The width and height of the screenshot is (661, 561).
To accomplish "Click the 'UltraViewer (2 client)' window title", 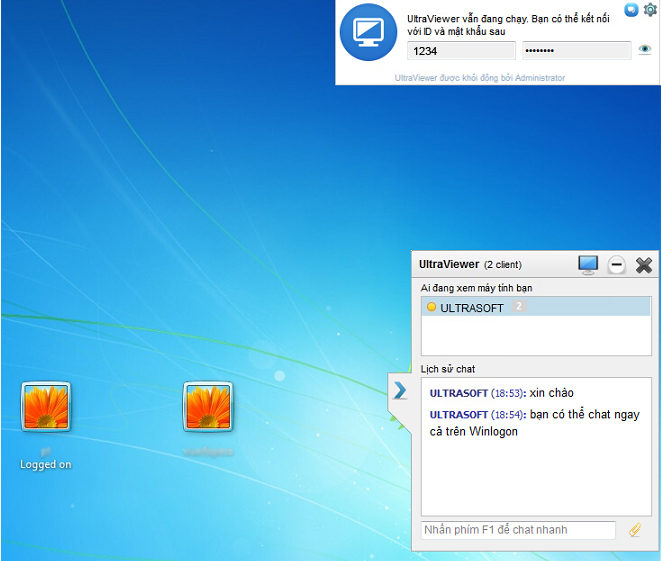I will (470, 264).
